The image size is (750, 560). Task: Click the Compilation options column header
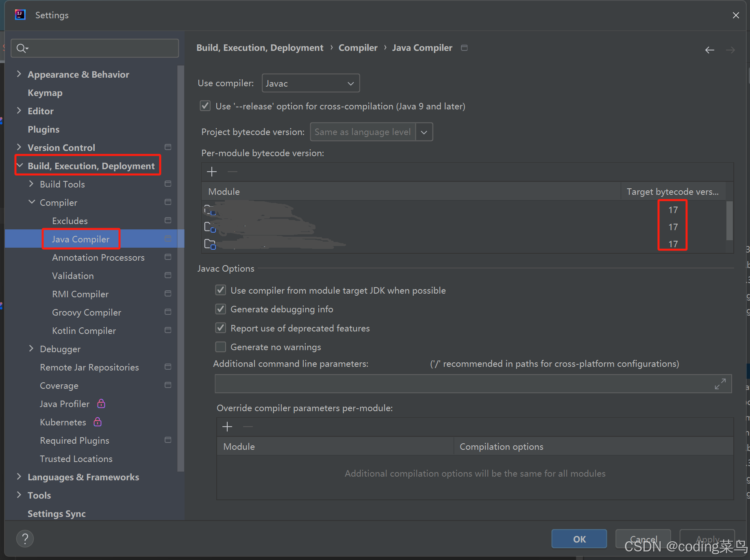point(593,447)
